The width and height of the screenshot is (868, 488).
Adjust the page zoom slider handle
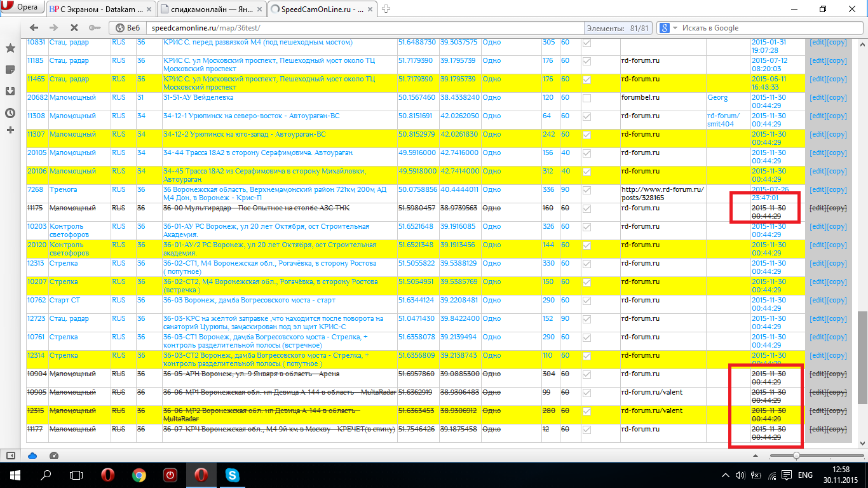tap(796, 456)
